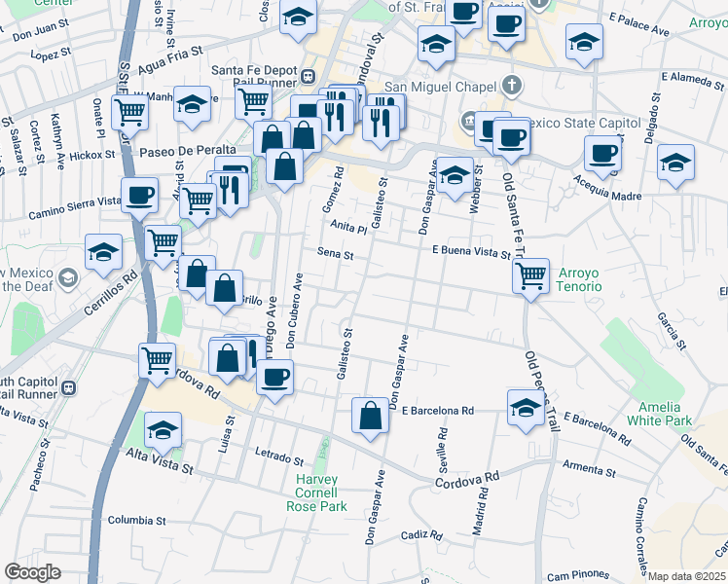Image resolution: width=728 pixels, height=584 pixels.
Task: Click the school marker above Alta Vista St
Action: tap(163, 433)
